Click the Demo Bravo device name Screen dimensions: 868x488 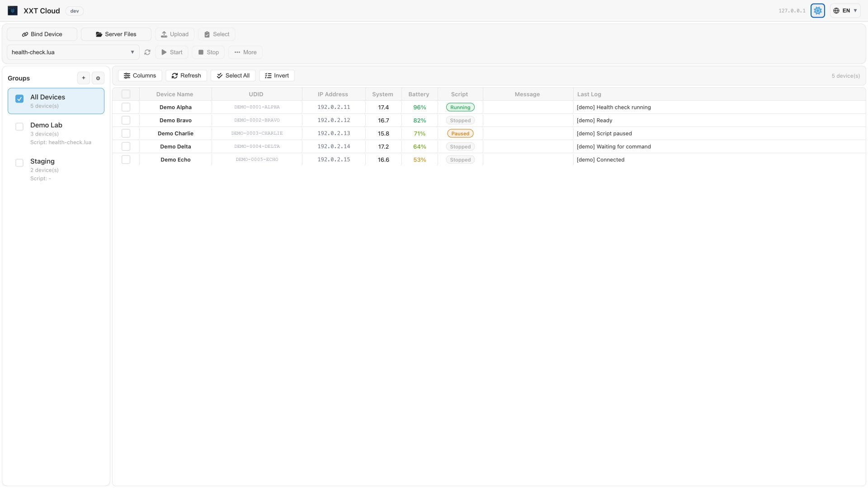(x=175, y=121)
